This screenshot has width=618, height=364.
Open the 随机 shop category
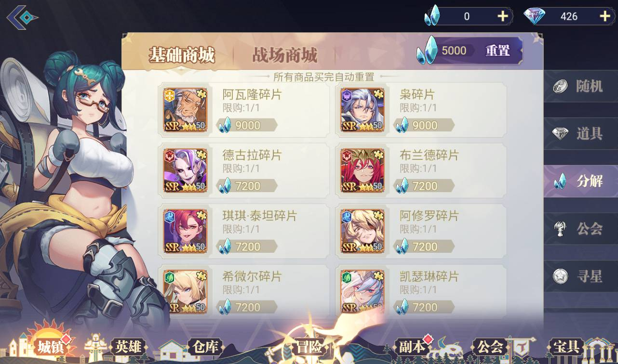pos(581,87)
